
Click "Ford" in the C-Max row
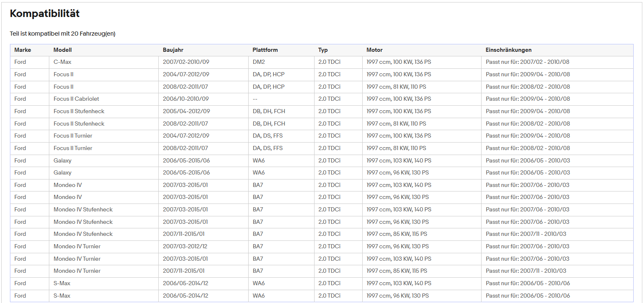20,62
